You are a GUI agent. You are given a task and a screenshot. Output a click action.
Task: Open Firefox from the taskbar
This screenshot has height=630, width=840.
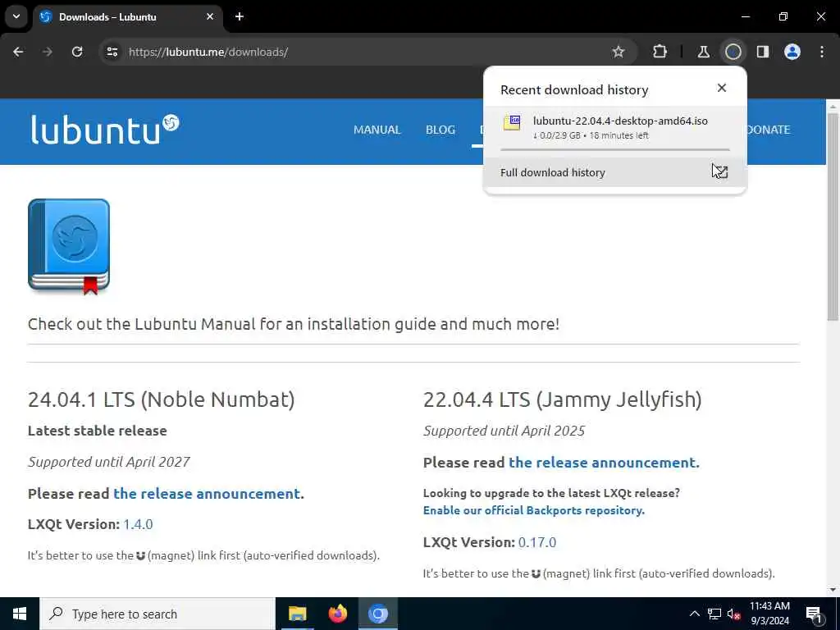coord(337,614)
